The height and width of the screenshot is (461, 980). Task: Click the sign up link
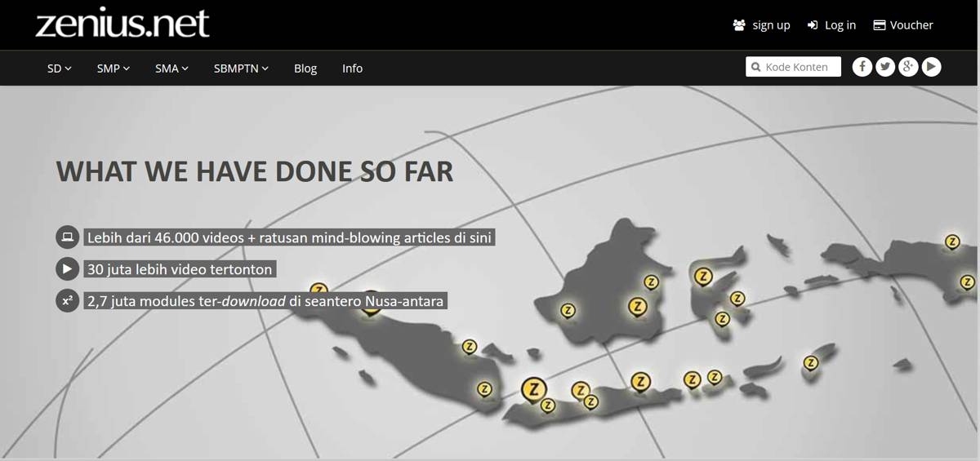point(762,25)
